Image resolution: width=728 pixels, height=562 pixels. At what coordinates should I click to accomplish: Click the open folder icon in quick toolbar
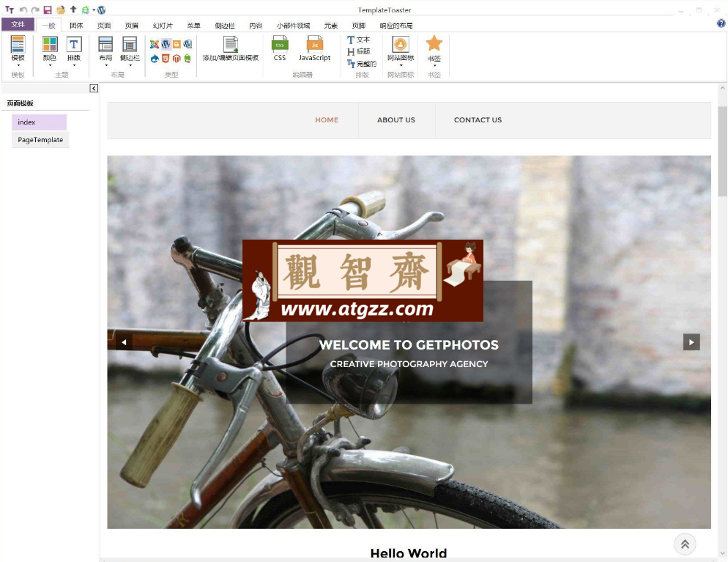(61, 10)
